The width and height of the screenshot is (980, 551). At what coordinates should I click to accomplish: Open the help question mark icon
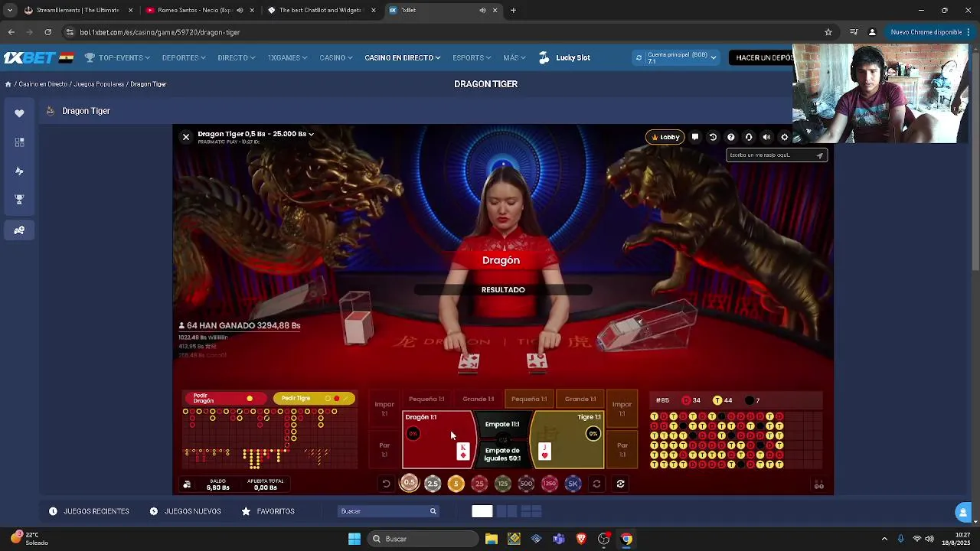pos(730,137)
